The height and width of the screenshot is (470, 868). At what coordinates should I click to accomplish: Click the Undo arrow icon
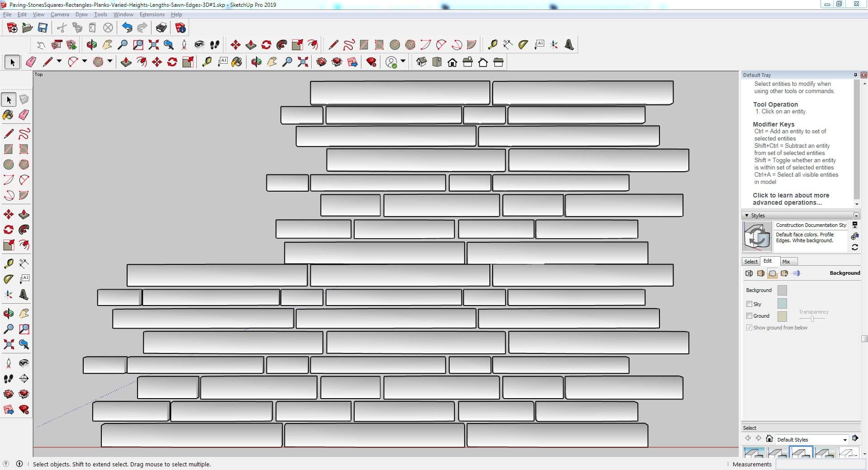(127, 28)
